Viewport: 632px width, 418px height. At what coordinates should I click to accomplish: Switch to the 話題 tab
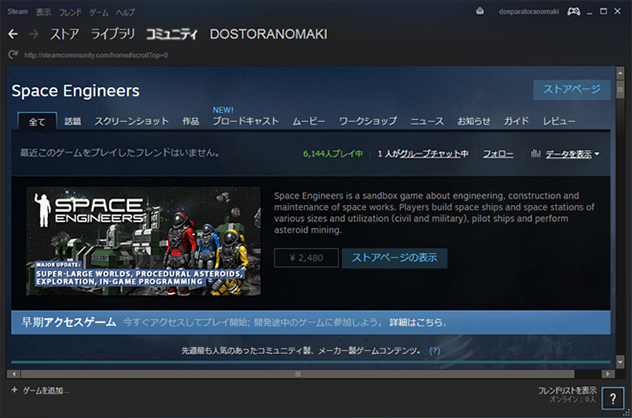[x=73, y=121]
